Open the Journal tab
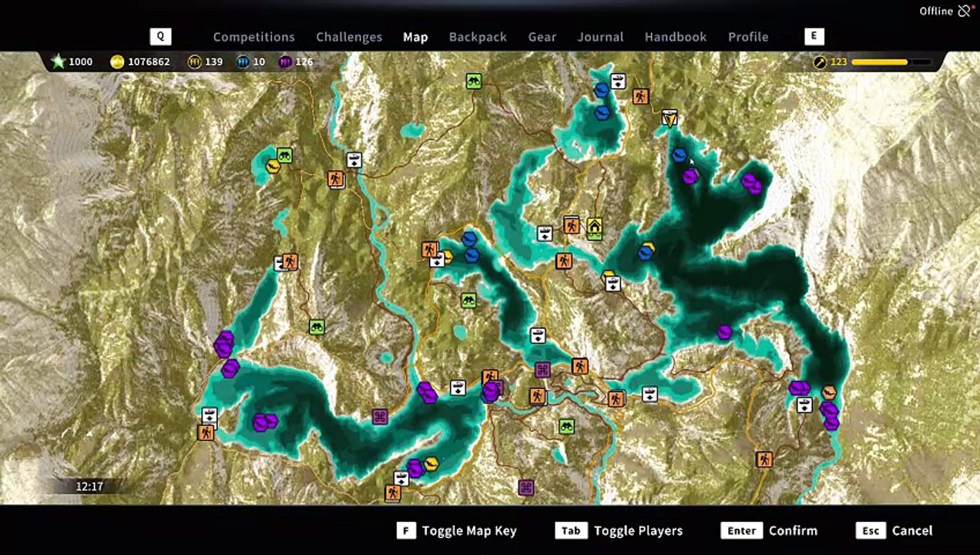980x555 pixels. (600, 37)
